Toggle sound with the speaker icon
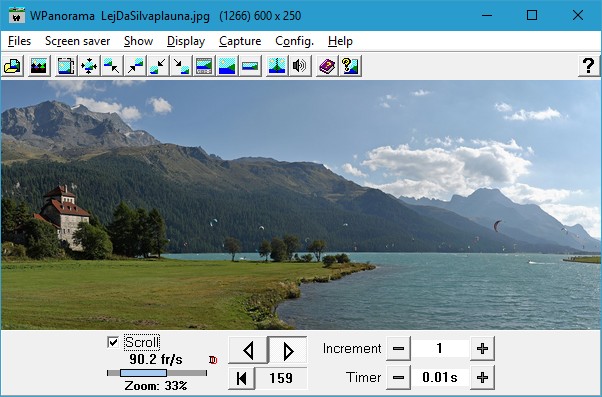 [x=300, y=66]
